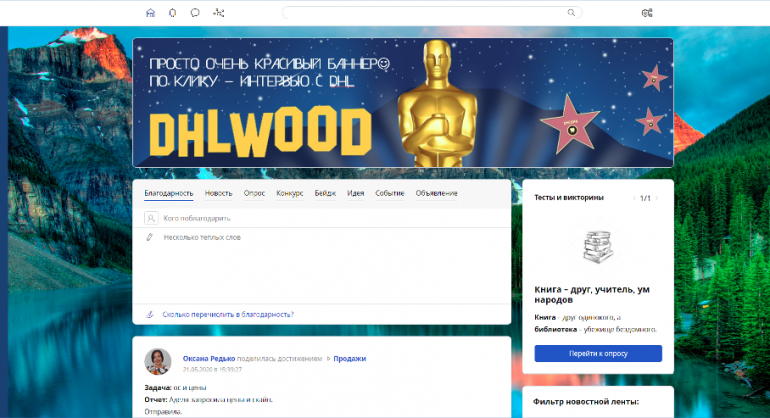Click the search magnifier icon
Viewport: 770px width, 418px height.
coord(571,13)
